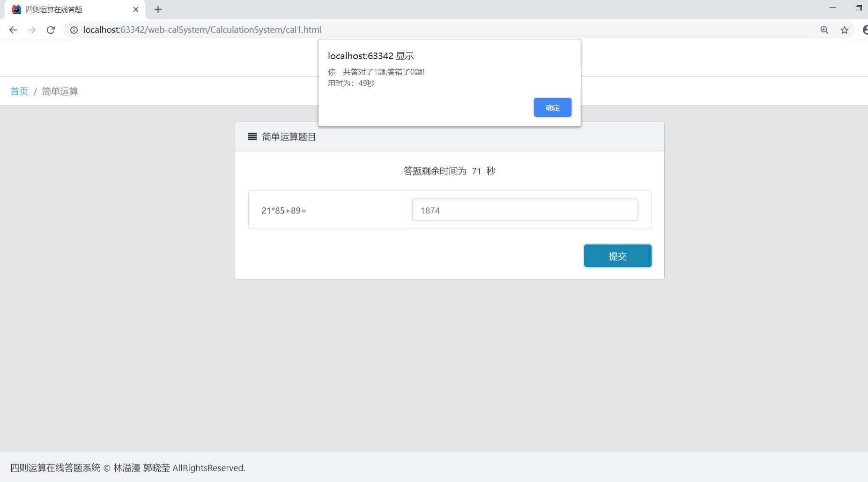Viewport: 868px width, 482px height.
Task: Click the list icon beside 简单运算题目
Action: coord(252,136)
